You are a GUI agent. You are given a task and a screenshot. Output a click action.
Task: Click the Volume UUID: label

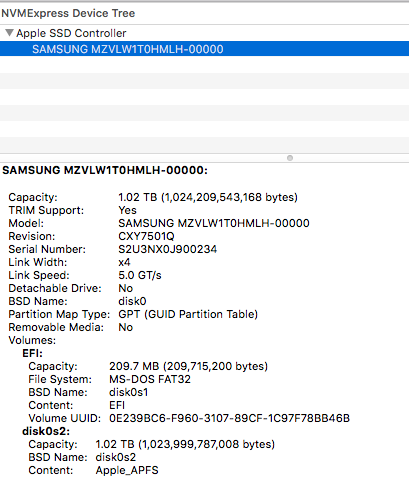click(65, 418)
